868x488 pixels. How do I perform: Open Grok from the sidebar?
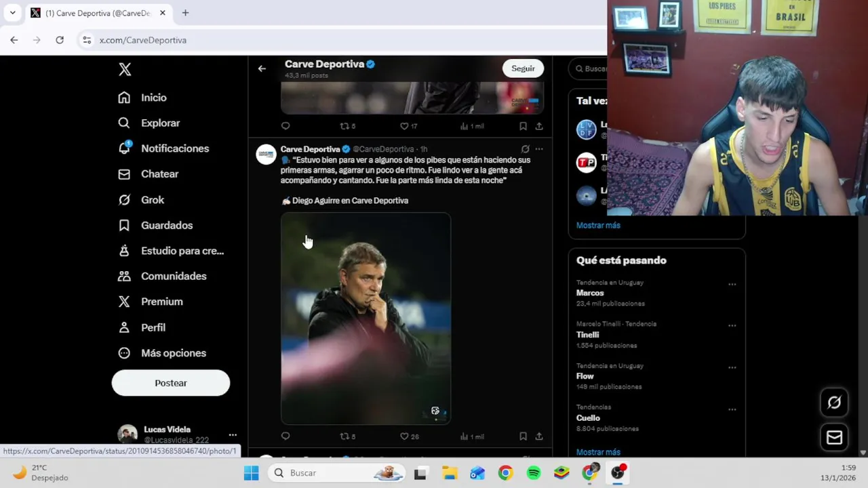pyautogui.click(x=141, y=200)
